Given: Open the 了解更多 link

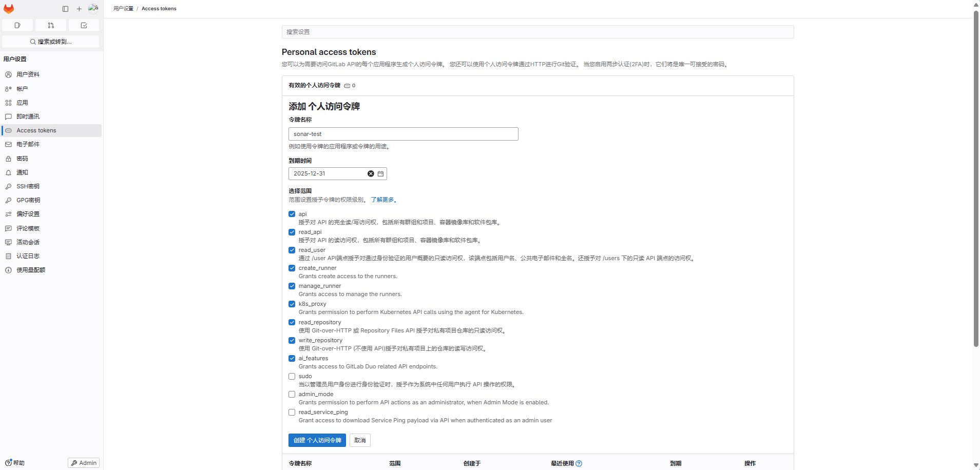Looking at the screenshot, I should click(x=382, y=200).
